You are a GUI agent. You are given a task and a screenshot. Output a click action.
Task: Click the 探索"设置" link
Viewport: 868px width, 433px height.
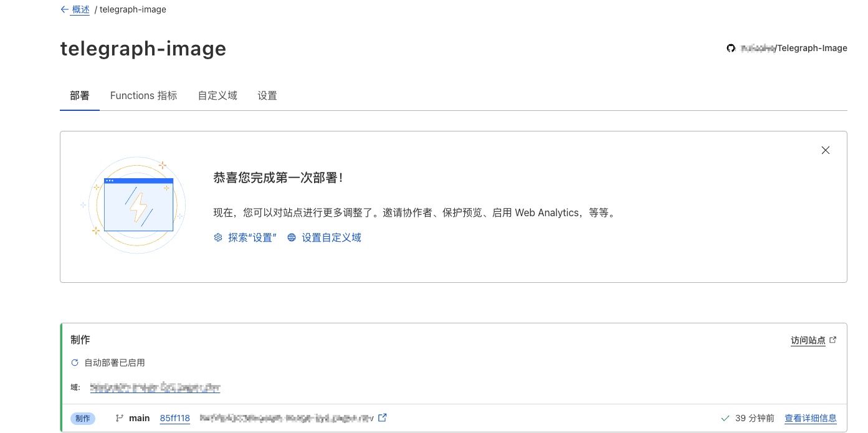pos(252,237)
